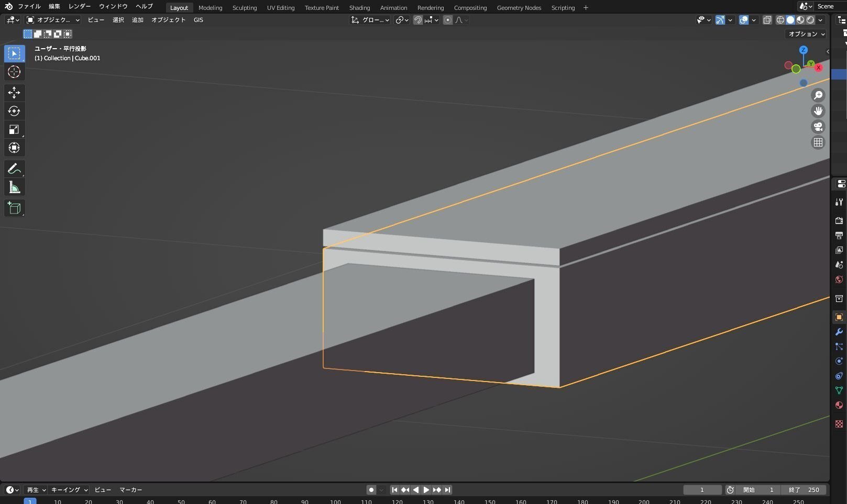Expand the viewport shading options arrow

821,20
